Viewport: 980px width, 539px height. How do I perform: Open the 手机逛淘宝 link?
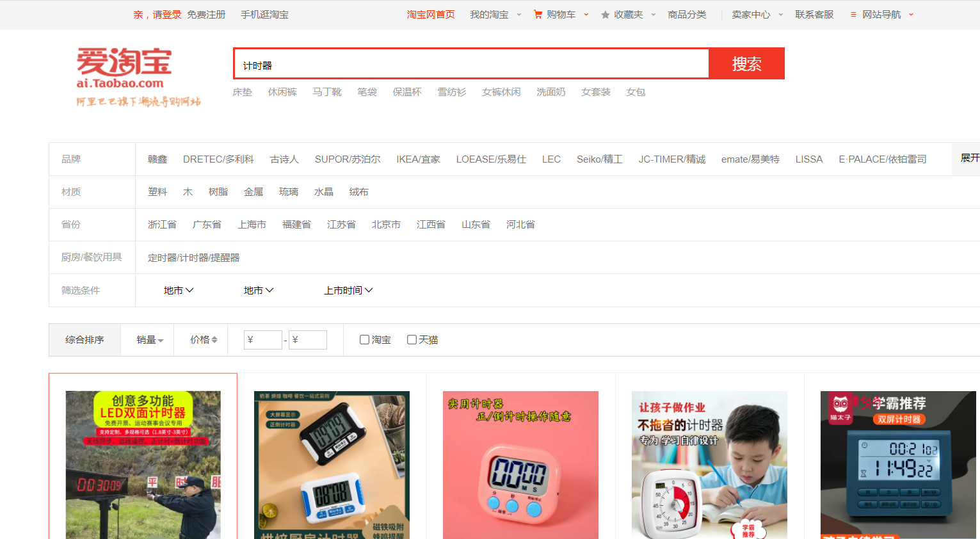point(264,15)
